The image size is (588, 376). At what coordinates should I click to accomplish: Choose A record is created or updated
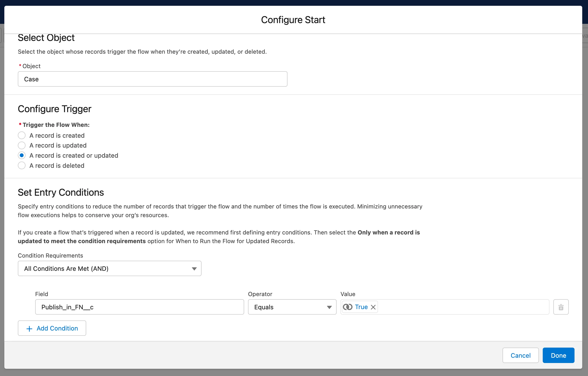point(21,155)
